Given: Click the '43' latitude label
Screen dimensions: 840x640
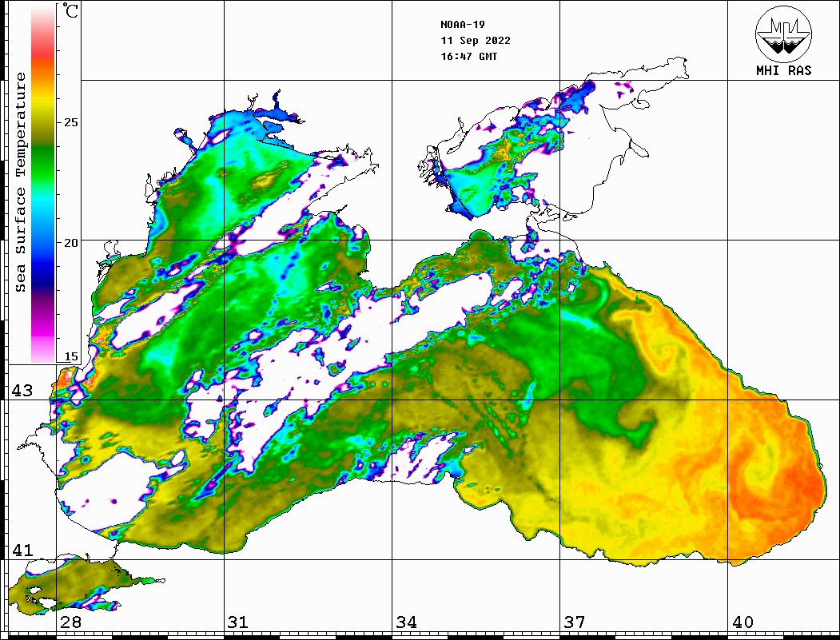Looking at the screenshot, I should [x=22, y=391].
